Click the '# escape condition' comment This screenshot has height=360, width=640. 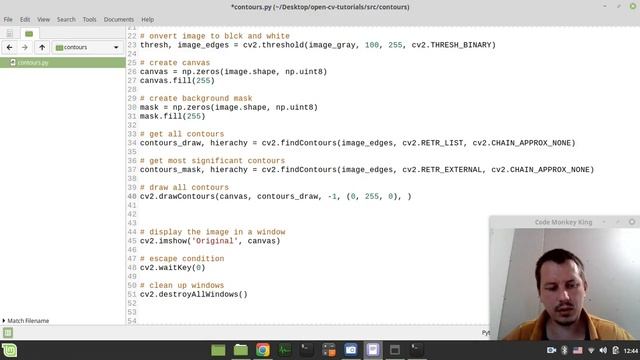[x=182, y=259]
